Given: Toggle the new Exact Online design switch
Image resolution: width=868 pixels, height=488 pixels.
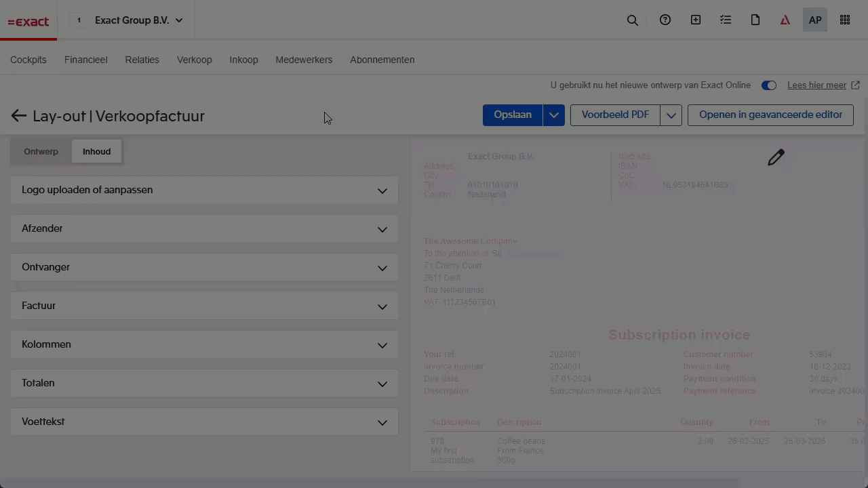Looking at the screenshot, I should pyautogui.click(x=768, y=85).
